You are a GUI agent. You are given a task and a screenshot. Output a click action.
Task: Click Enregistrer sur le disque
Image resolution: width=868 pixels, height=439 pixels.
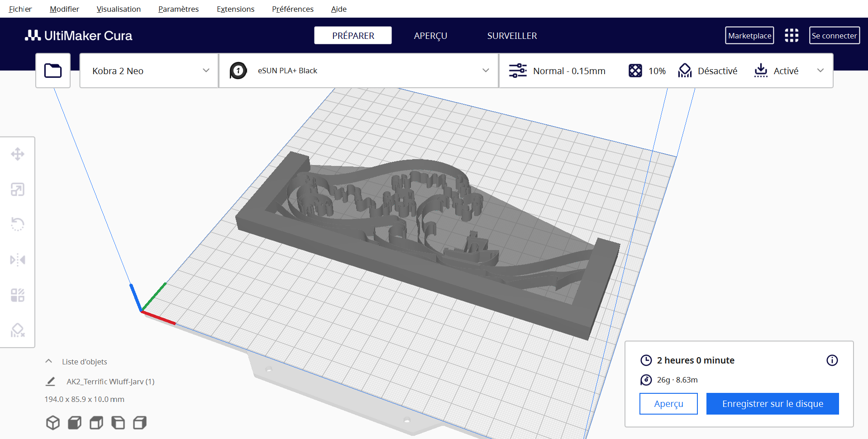click(x=773, y=404)
